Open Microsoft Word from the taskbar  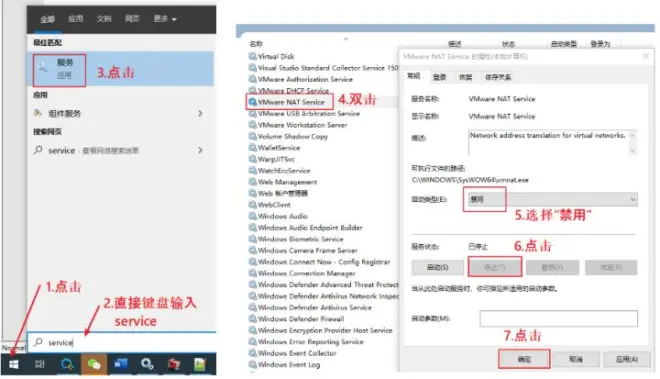pyautogui.click(x=121, y=364)
